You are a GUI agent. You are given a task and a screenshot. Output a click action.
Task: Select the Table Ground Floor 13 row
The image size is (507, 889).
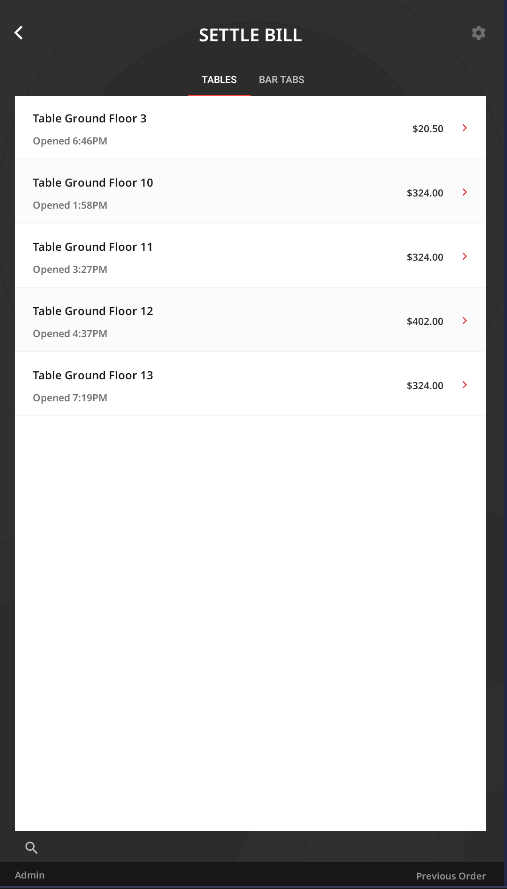coord(250,384)
